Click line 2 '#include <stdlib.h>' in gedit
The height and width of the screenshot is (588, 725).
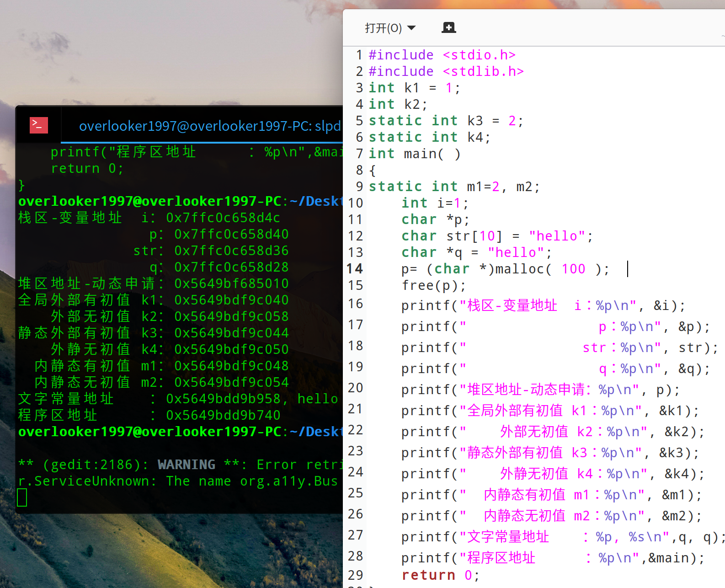446,71
